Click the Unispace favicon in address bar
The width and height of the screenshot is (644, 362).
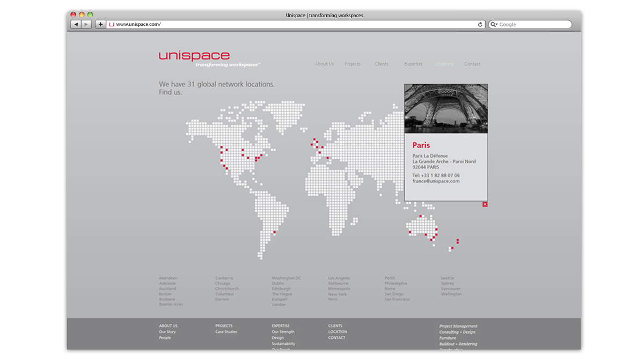click(x=112, y=25)
